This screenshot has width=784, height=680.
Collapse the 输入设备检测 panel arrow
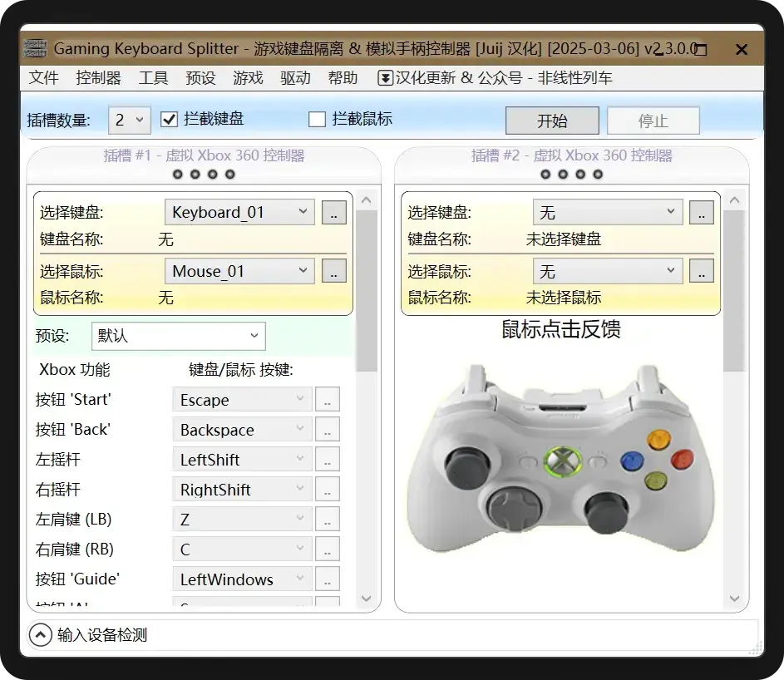click(x=40, y=635)
